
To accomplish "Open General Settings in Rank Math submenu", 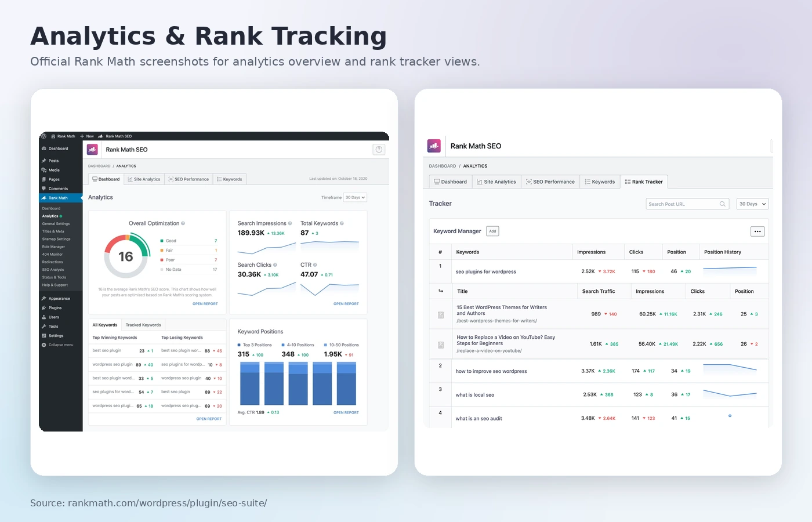I will click(x=56, y=224).
